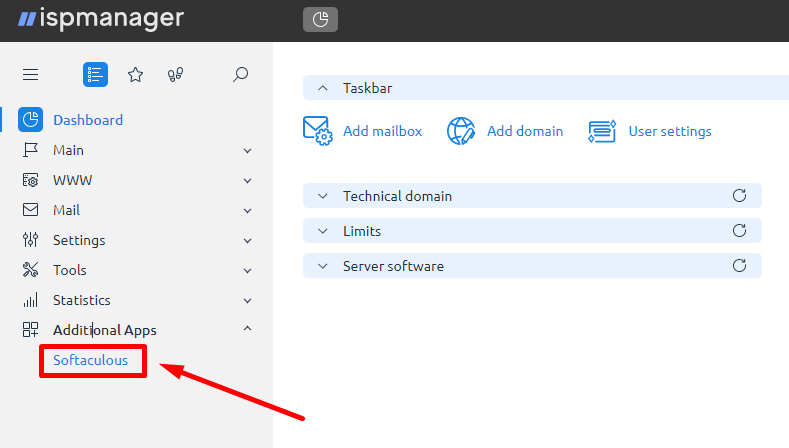
Task: Open the Tools menu section
Action: coord(70,270)
